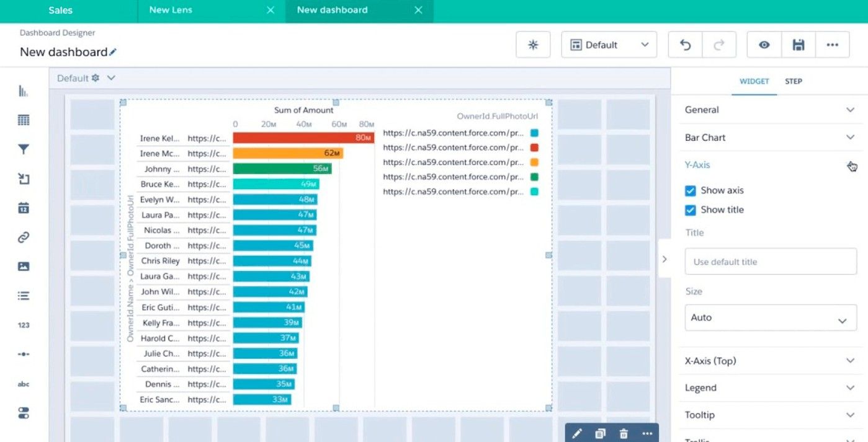The height and width of the screenshot is (442, 868).
Task: Open preview mode with the eye icon
Action: click(x=764, y=45)
